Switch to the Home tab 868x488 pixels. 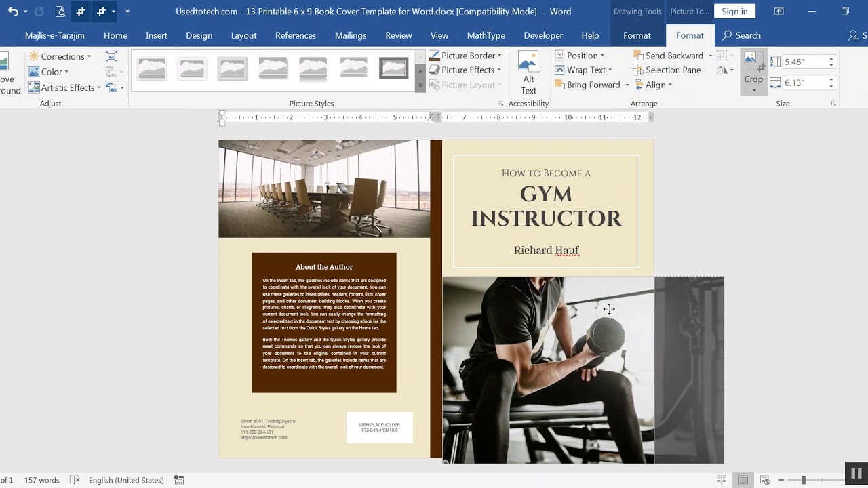click(115, 35)
